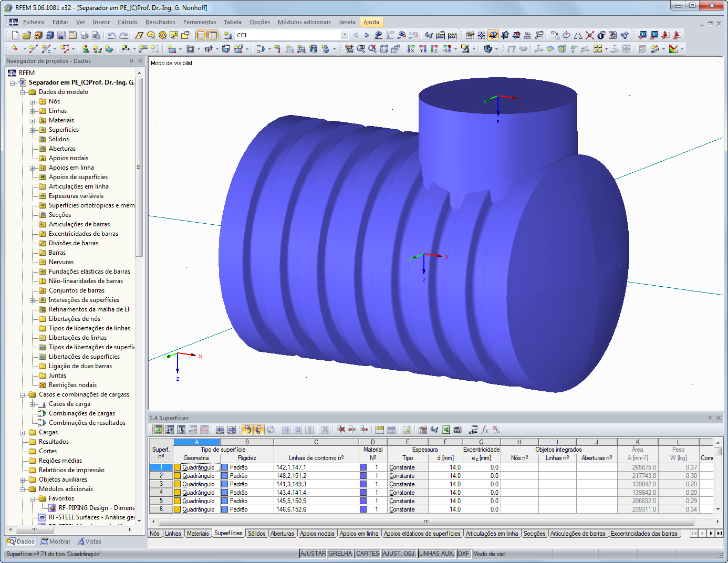Expand the Linhas tree node
The width and height of the screenshot is (728, 563).
point(33,111)
